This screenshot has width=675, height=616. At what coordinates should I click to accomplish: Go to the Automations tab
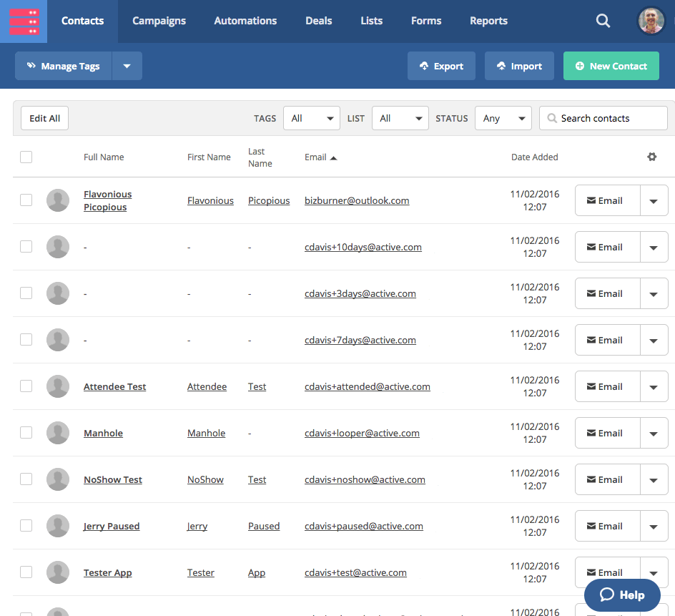(x=245, y=21)
